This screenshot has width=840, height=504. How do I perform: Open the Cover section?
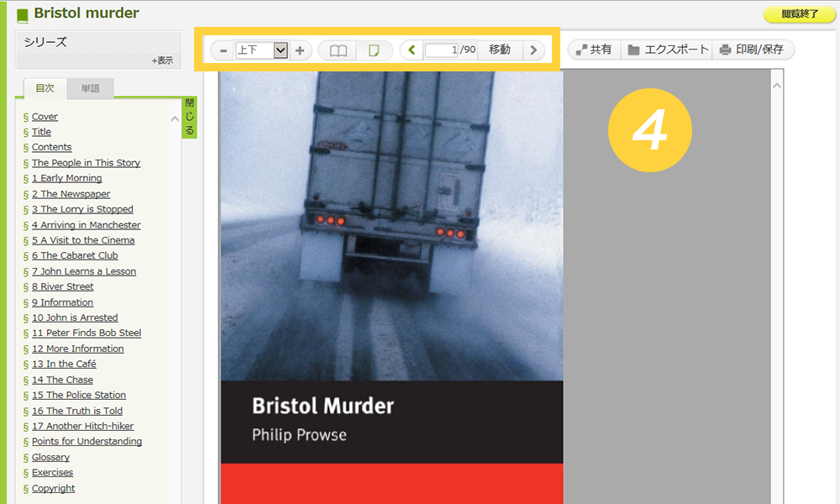(x=45, y=117)
